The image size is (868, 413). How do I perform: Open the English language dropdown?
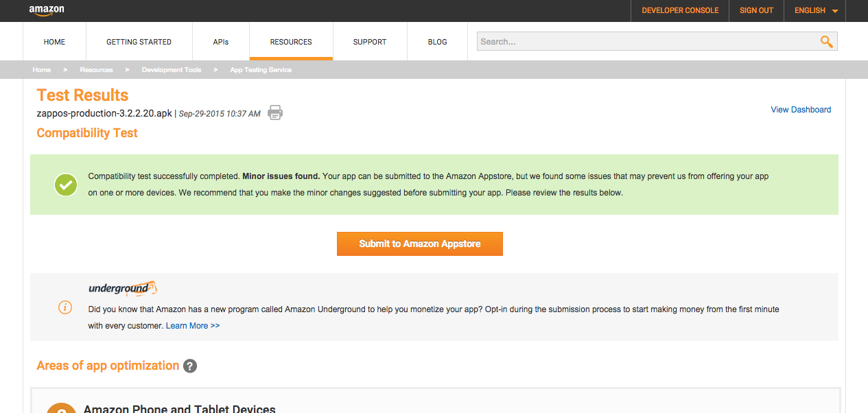click(x=817, y=10)
